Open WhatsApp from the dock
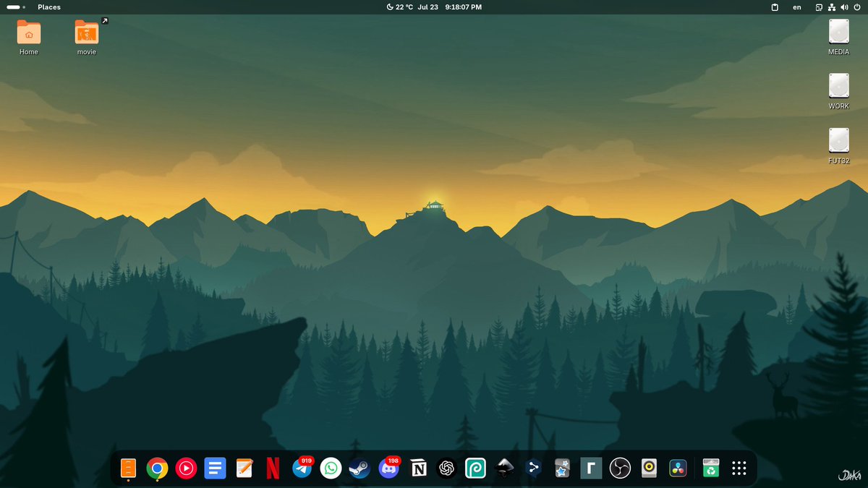Viewport: 868px width, 488px height. coord(331,468)
